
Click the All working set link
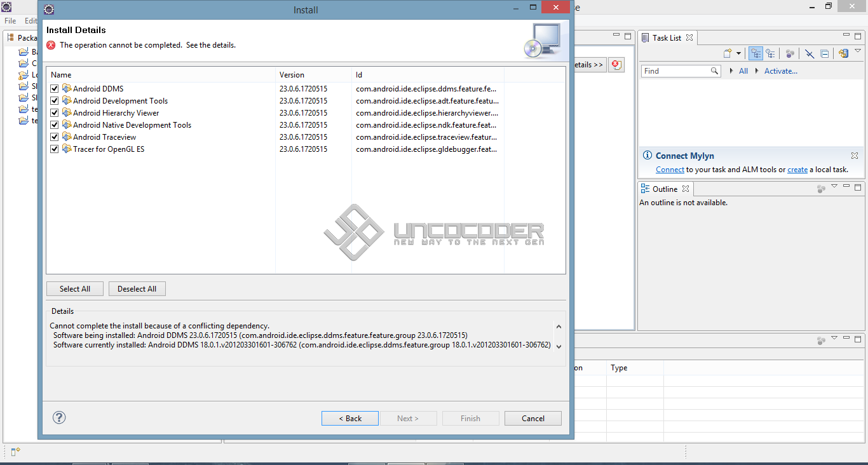[743, 71]
